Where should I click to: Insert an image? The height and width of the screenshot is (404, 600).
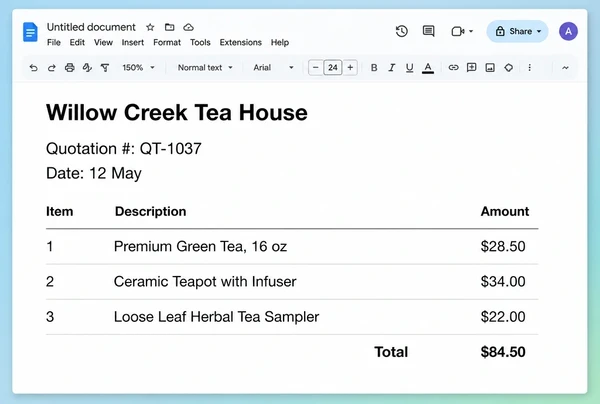490,68
